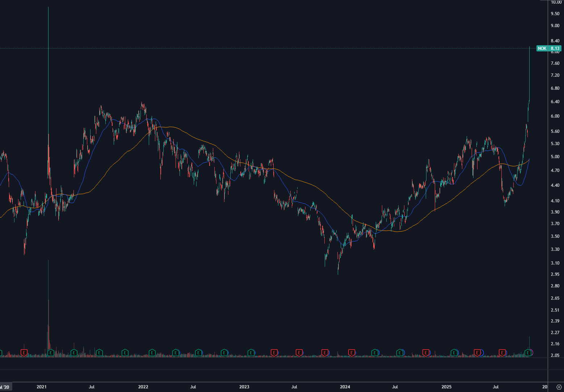The image size is (564, 392).
Task: Click the 7.20 price scale value
Action: (555, 75)
